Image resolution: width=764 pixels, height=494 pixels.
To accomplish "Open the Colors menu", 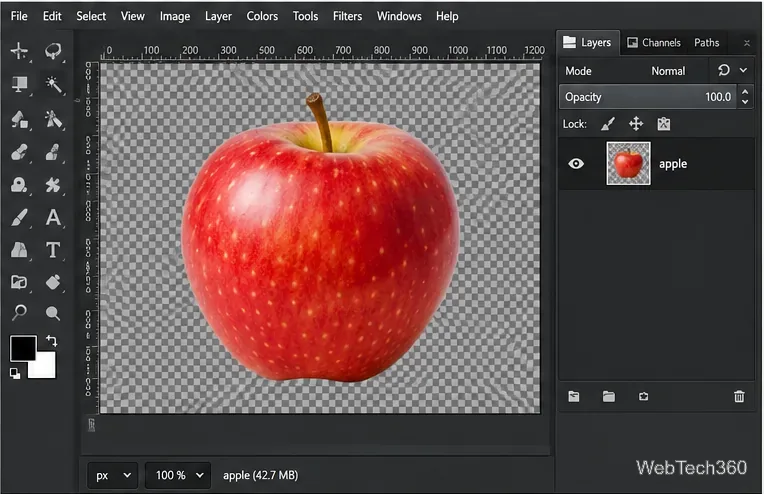I will (262, 16).
